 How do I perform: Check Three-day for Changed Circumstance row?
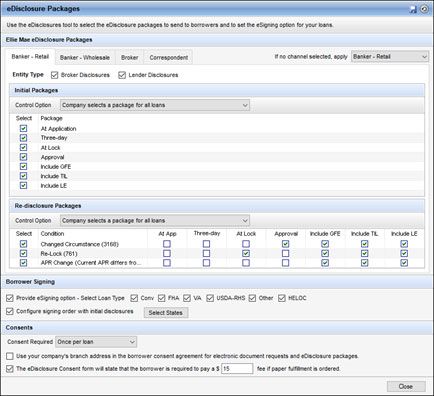click(206, 244)
